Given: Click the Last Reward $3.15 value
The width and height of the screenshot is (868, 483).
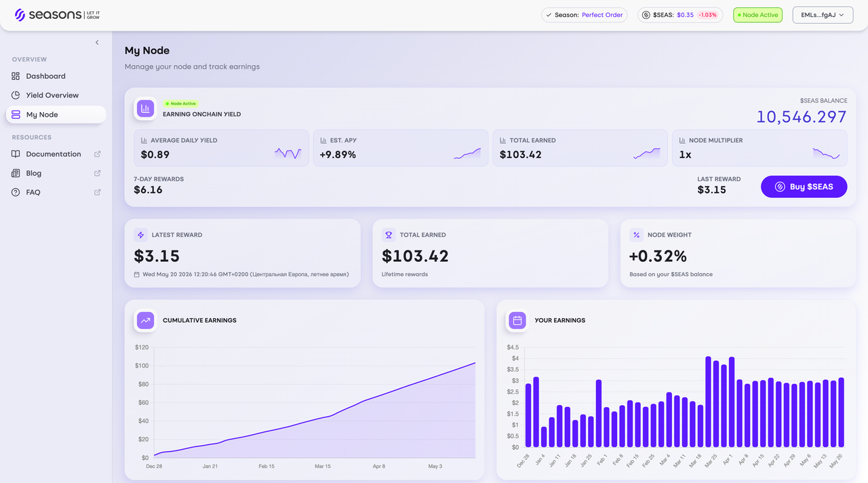Looking at the screenshot, I should point(712,190).
